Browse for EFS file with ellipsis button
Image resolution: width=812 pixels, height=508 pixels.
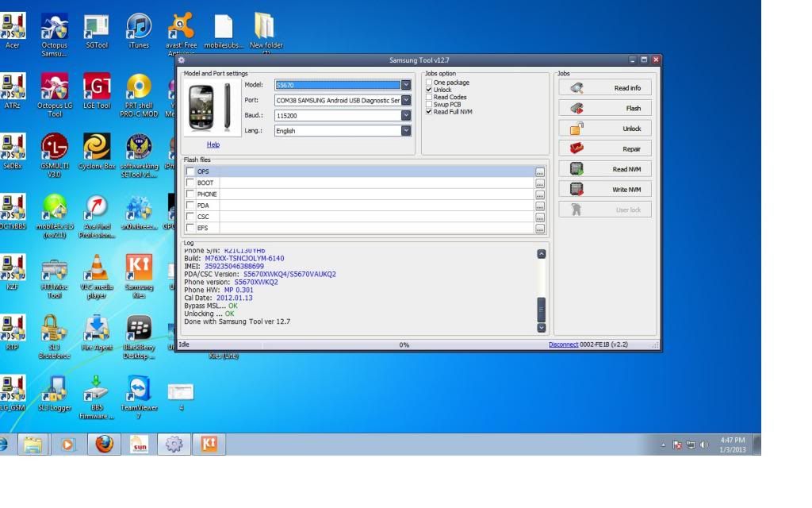tap(539, 229)
